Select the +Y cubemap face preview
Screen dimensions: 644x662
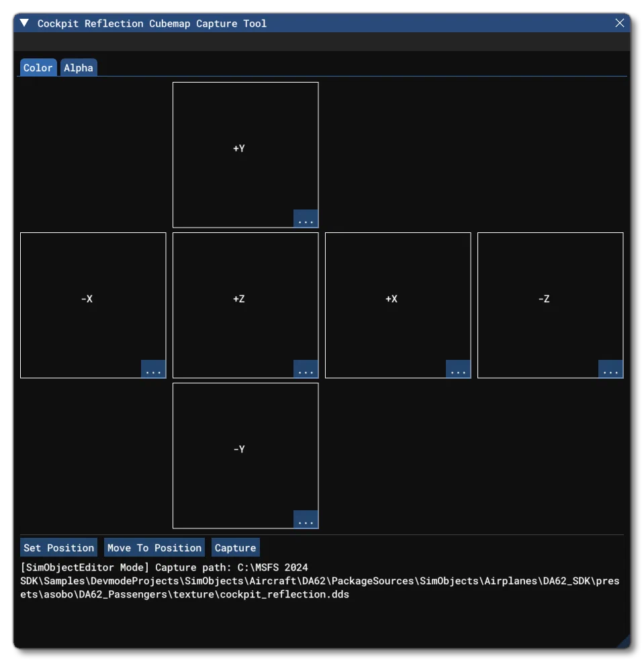coord(245,154)
